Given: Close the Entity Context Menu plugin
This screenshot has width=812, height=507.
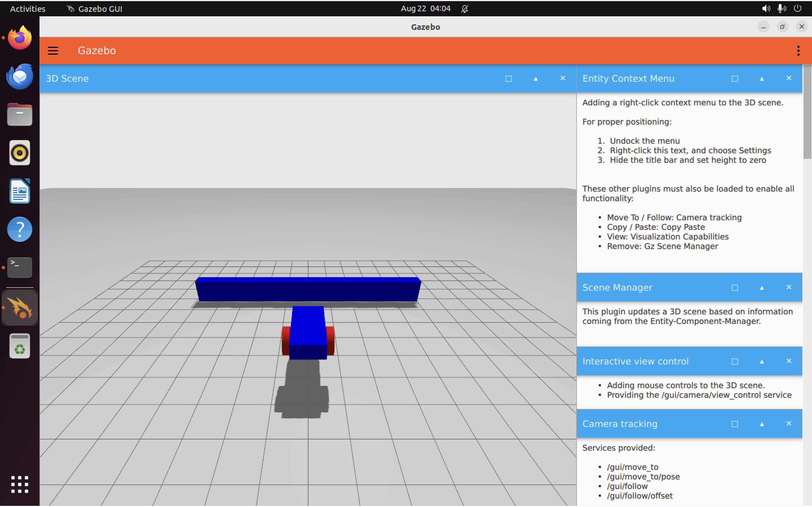Looking at the screenshot, I should 789,78.
